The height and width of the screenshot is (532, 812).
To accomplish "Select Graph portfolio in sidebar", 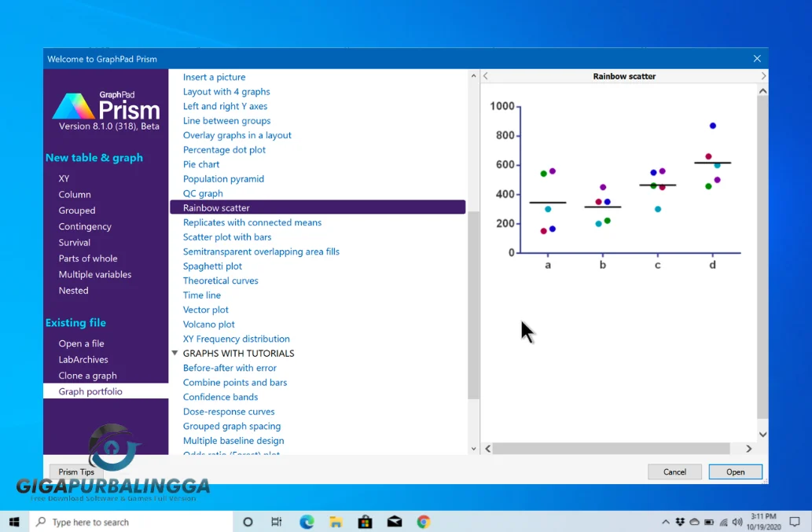I will click(105, 391).
